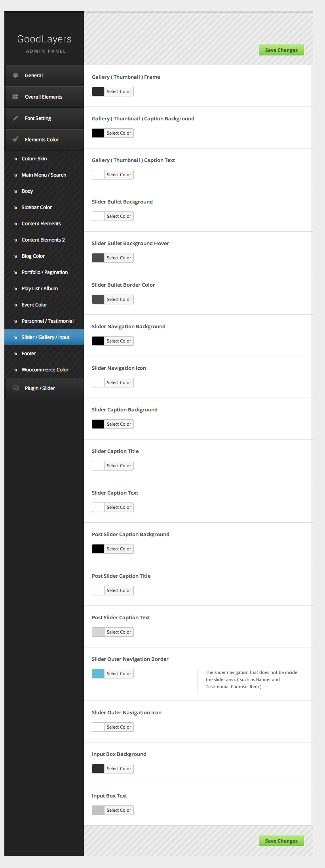Open Main Menu / Search color section
Viewport: 325px width, 868px height.
tap(44, 175)
